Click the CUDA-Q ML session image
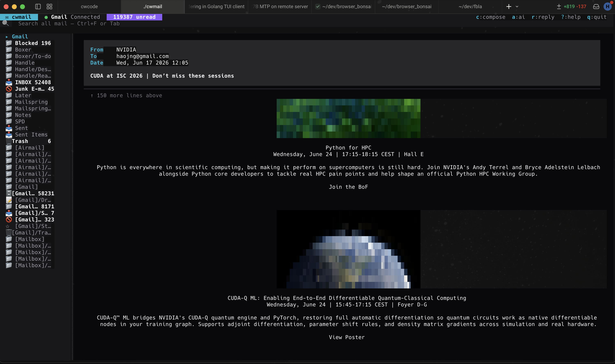The image size is (615, 364). point(348,249)
